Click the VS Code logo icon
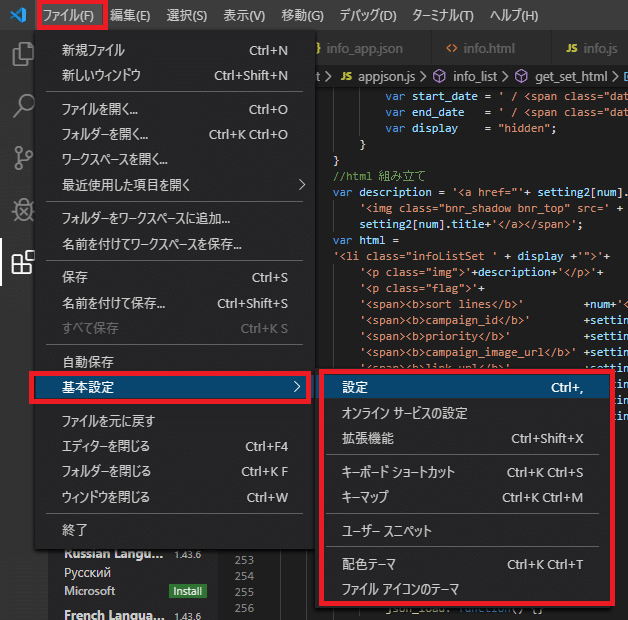Image resolution: width=628 pixels, height=620 pixels. tap(18, 15)
